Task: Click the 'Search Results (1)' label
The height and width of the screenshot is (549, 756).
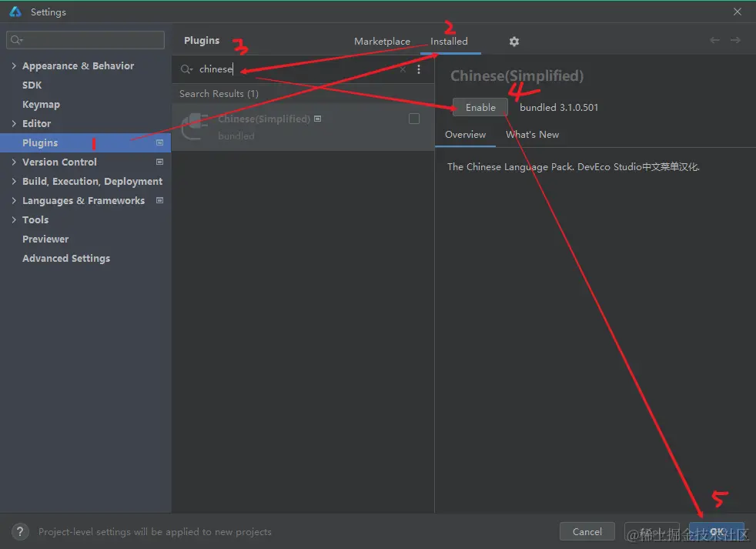Action: coord(219,94)
